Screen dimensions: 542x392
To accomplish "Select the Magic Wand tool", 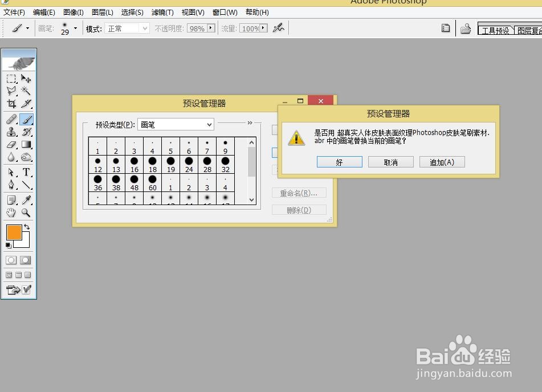I will 26,91.
